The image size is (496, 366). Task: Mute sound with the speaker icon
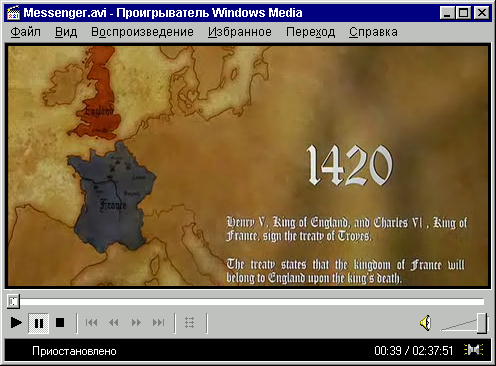click(426, 323)
